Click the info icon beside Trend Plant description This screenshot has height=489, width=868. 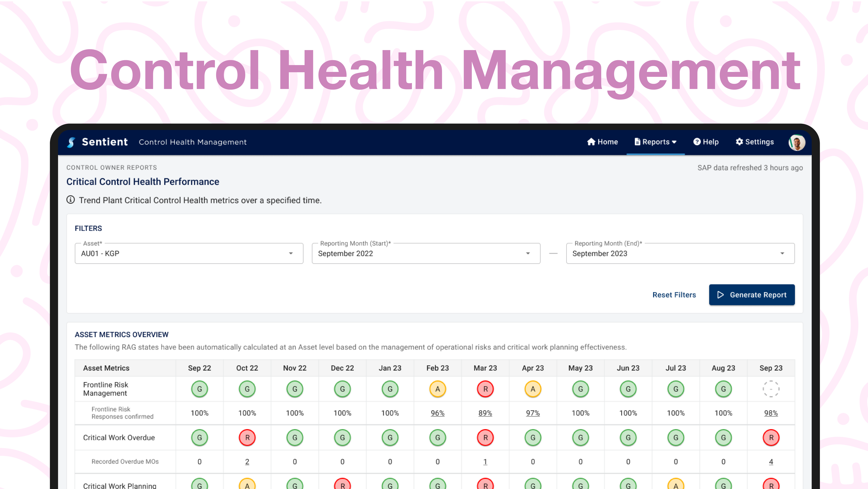click(x=70, y=200)
